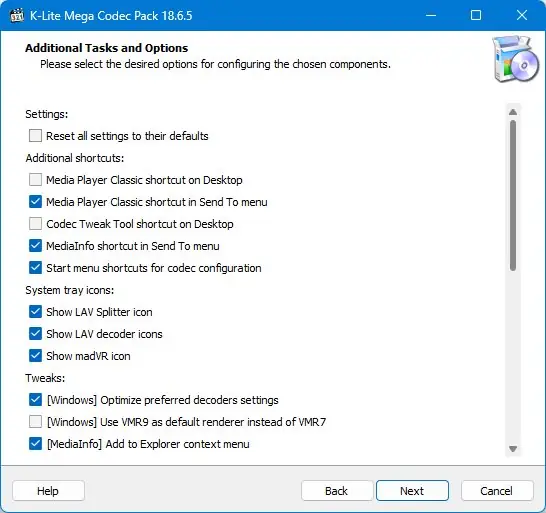Click the Help button
This screenshot has width=546, height=513.
point(48,491)
